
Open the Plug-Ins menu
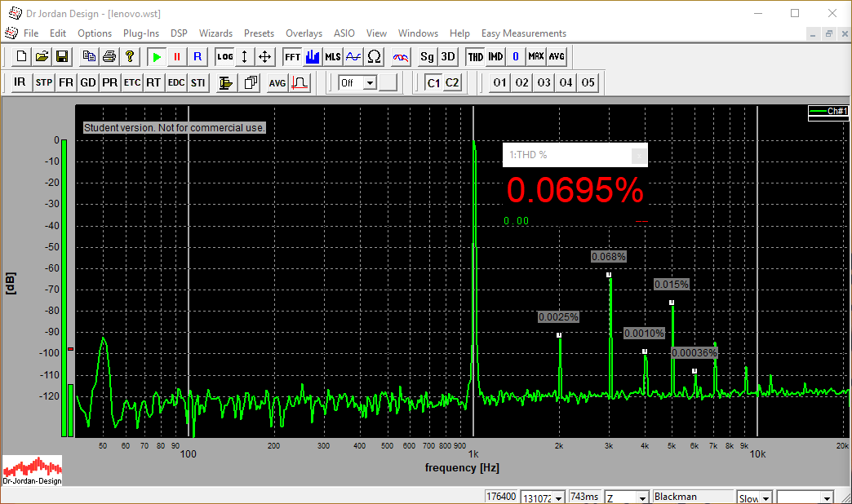[x=140, y=33]
